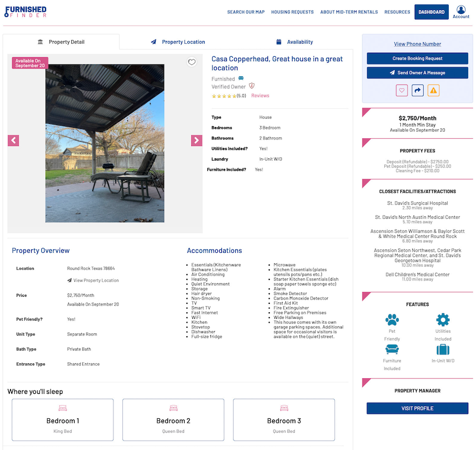This screenshot has height=450, width=476.
Task: Click Round Rock Texas 78664 location text
Action: tap(91, 268)
